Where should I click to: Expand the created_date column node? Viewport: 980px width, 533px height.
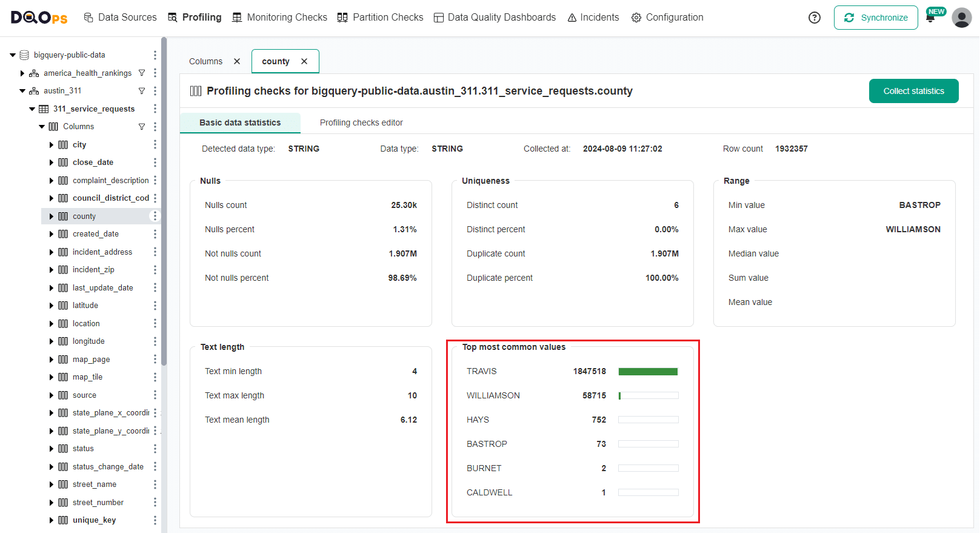point(52,234)
